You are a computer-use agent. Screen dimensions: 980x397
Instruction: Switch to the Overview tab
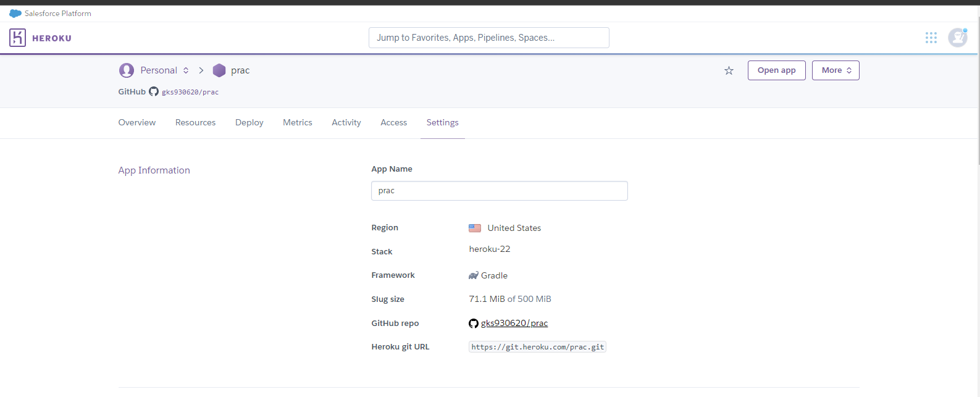[x=137, y=122]
